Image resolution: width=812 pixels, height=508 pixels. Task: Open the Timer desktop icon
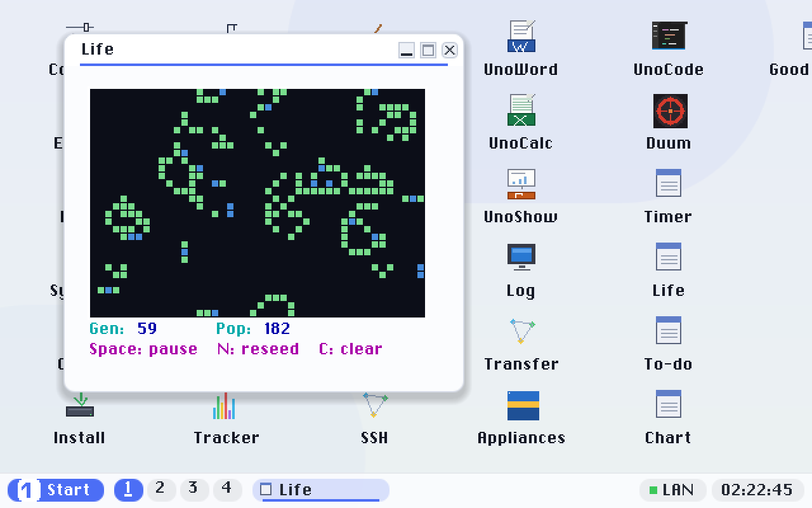(x=669, y=195)
